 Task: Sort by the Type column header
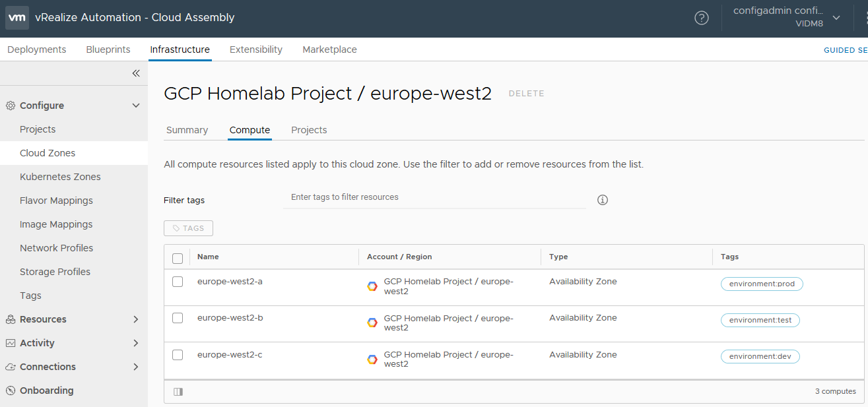[558, 257]
